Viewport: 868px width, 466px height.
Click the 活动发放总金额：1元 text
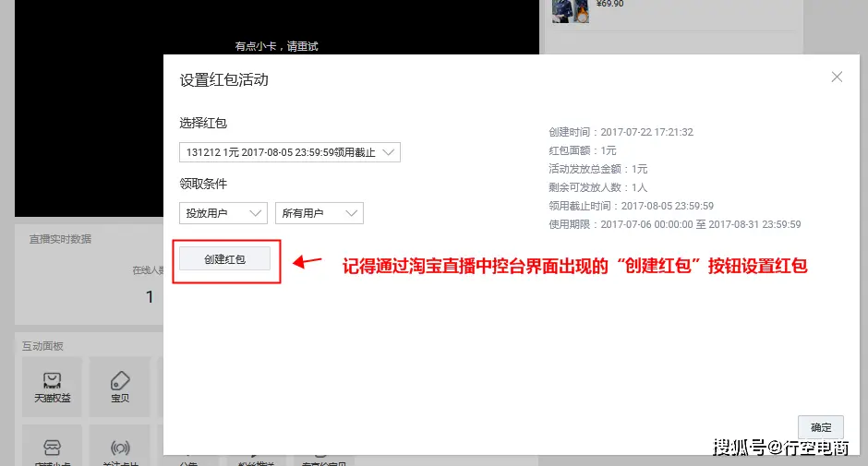(597, 169)
